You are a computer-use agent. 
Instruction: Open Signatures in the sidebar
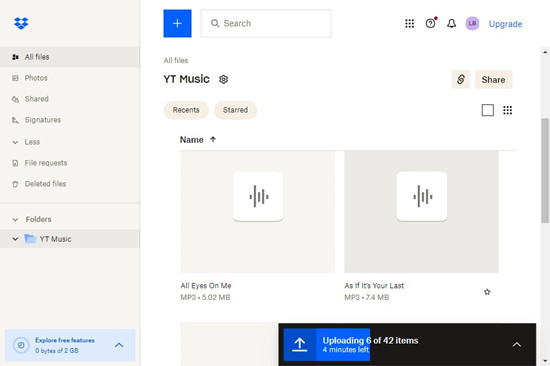(70, 120)
